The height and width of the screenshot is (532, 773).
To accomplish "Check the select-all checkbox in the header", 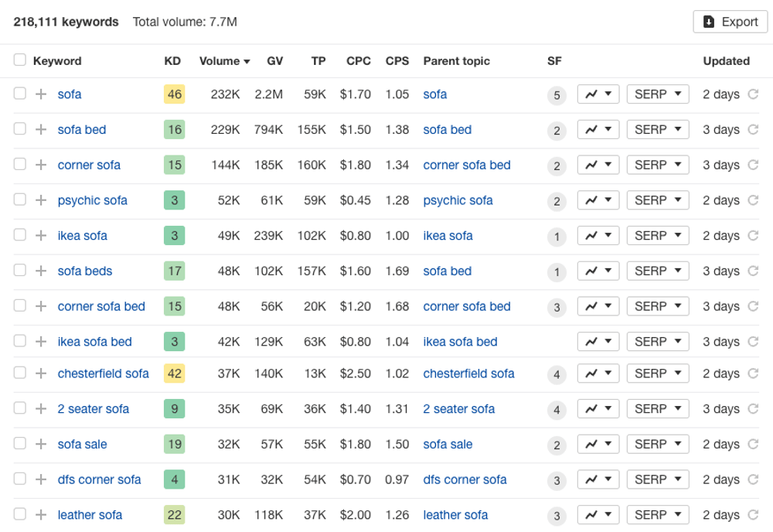I will pyautogui.click(x=19, y=60).
